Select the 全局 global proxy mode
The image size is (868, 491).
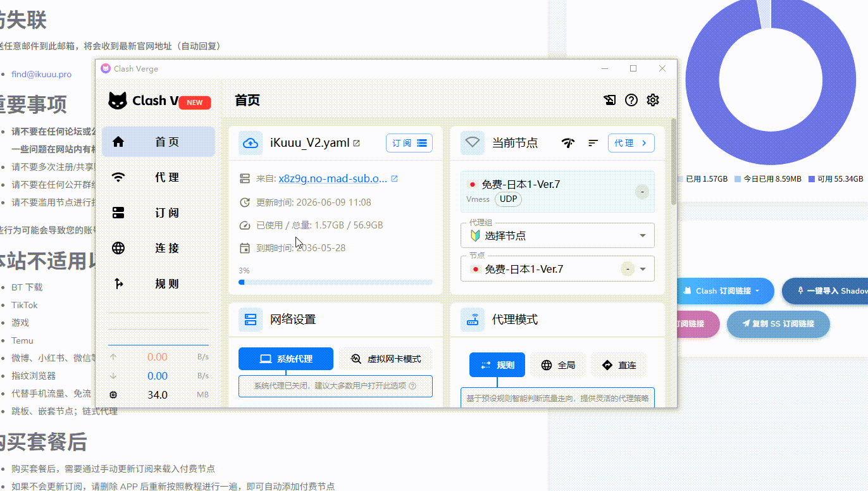coord(558,365)
